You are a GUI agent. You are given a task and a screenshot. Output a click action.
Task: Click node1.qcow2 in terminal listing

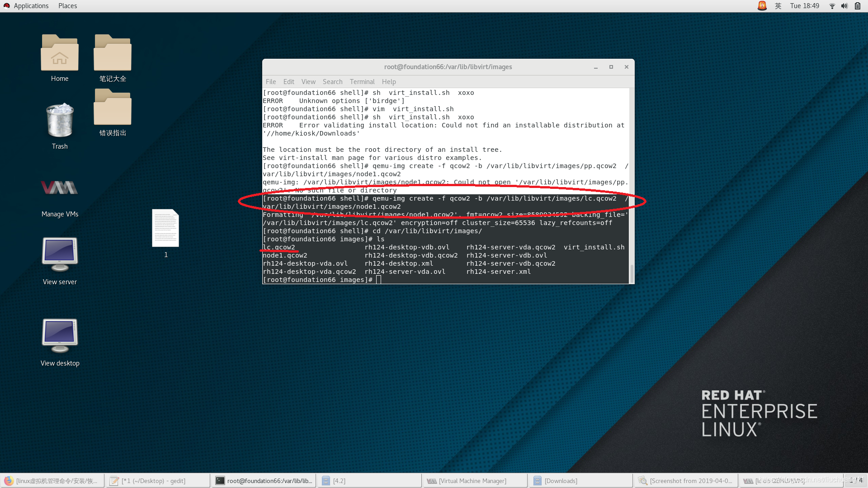tap(285, 255)
